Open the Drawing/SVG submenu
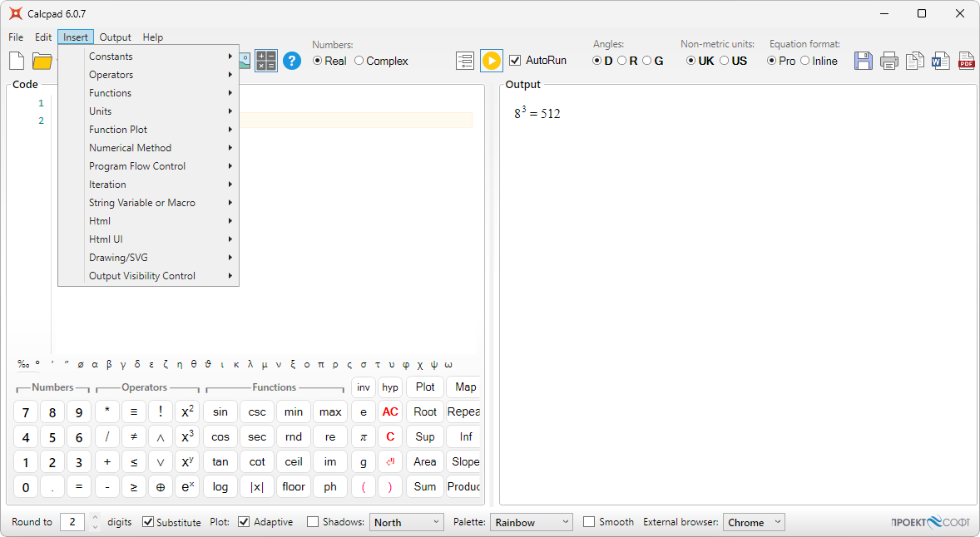980x537 pixels. coord(149,257)
